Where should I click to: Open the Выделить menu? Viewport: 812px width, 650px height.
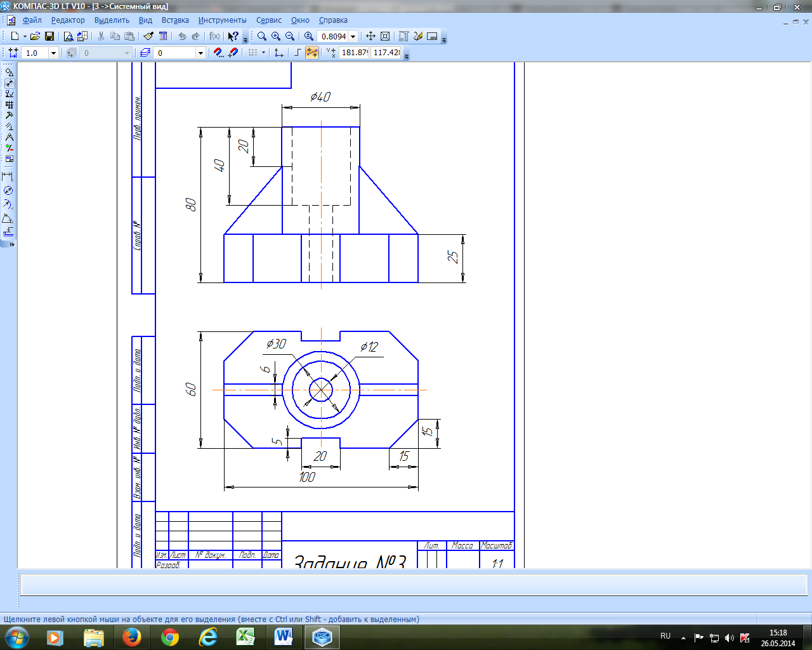(x=112, y=20)
